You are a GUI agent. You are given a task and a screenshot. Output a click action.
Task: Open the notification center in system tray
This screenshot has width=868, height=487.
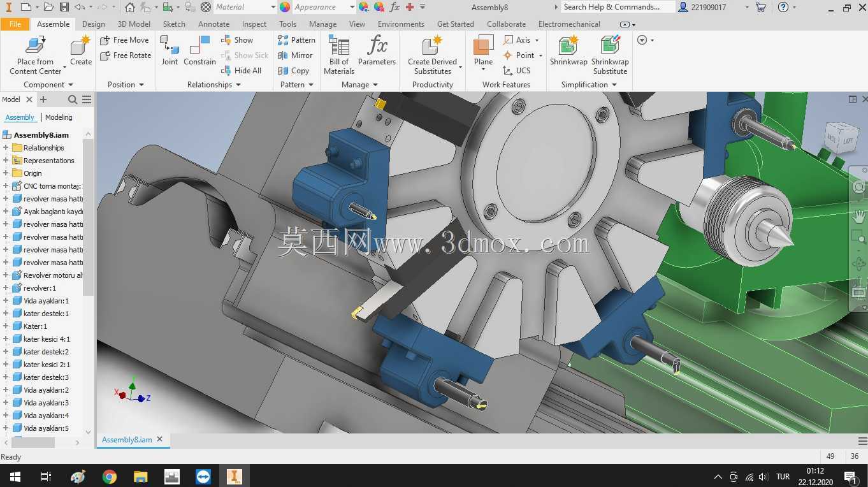click(850, 476)
